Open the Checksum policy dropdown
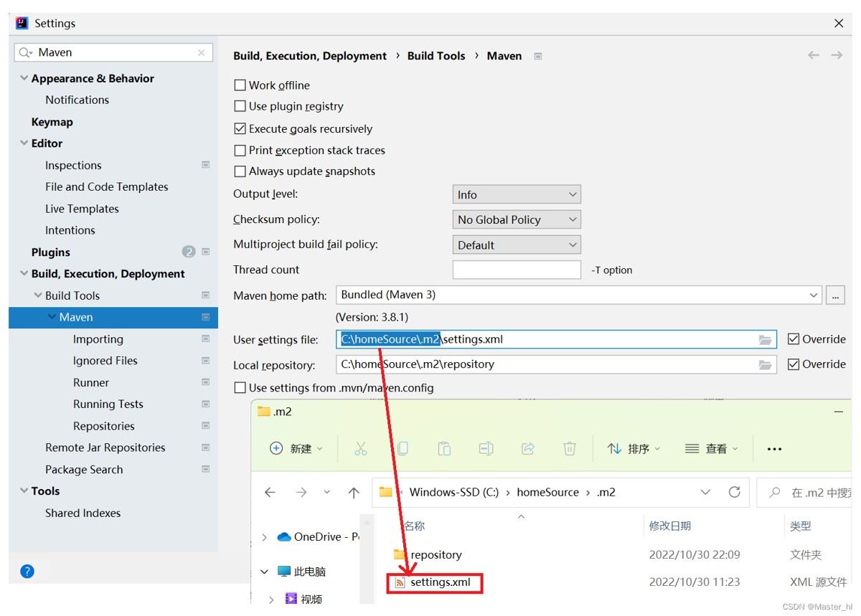The image size is (861, 616). pyautogui.click(x=516, y=219)
